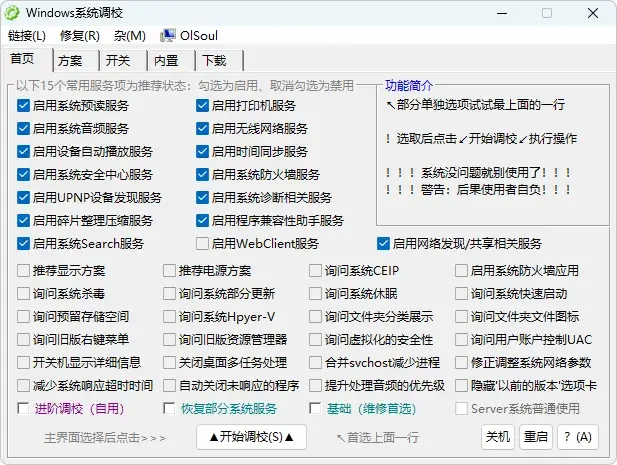Image resolution: width=617 pixels, height=465 pixels.
Task: Tick 修正调整系统网络参数
Action: (x=461, y=363)
